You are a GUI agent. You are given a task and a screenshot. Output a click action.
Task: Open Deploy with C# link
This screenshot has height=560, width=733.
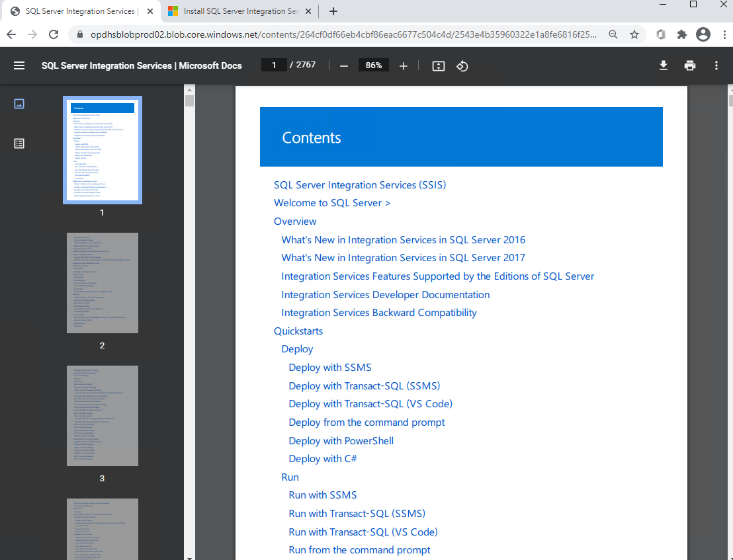pos(323,459)
